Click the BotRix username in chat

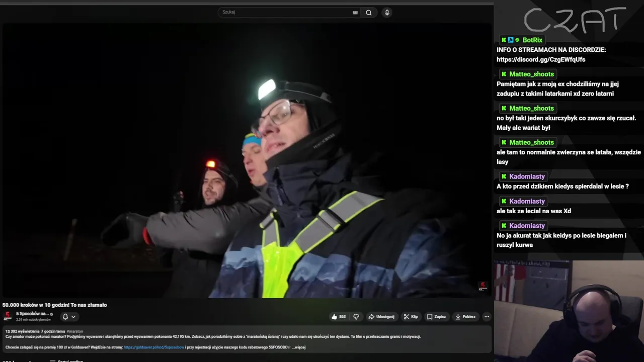point(532,40)
